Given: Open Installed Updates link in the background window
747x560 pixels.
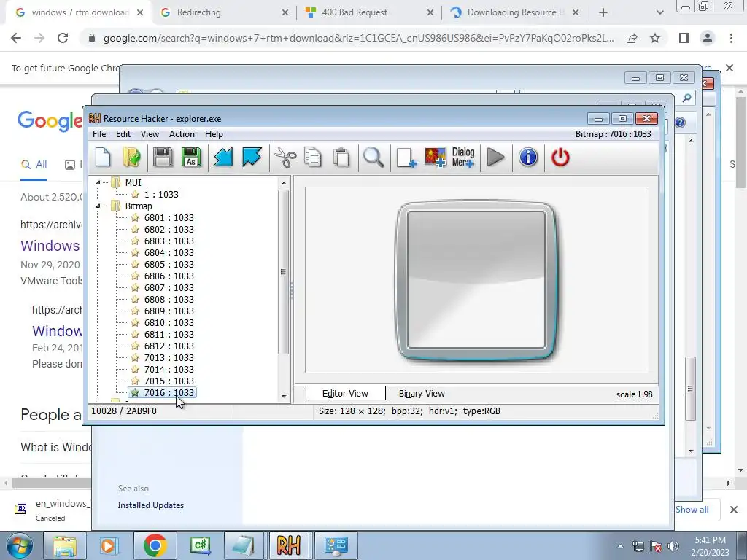Looking at the screenshot, I should click(150, 505).
